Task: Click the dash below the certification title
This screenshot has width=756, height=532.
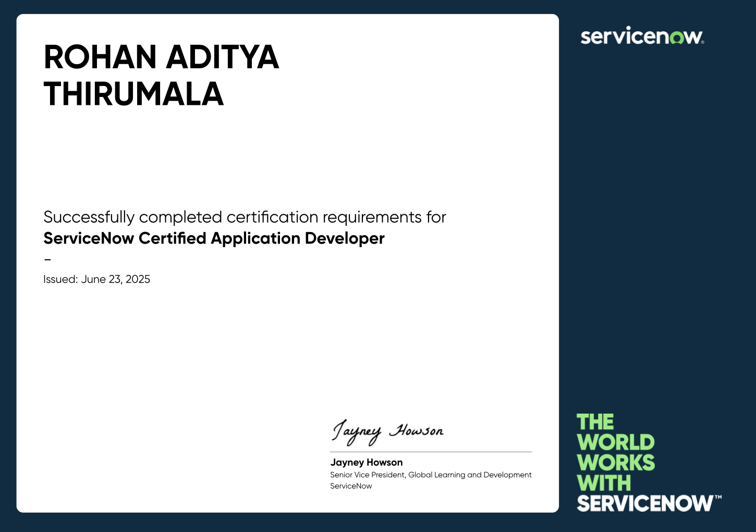Action: 47,259
